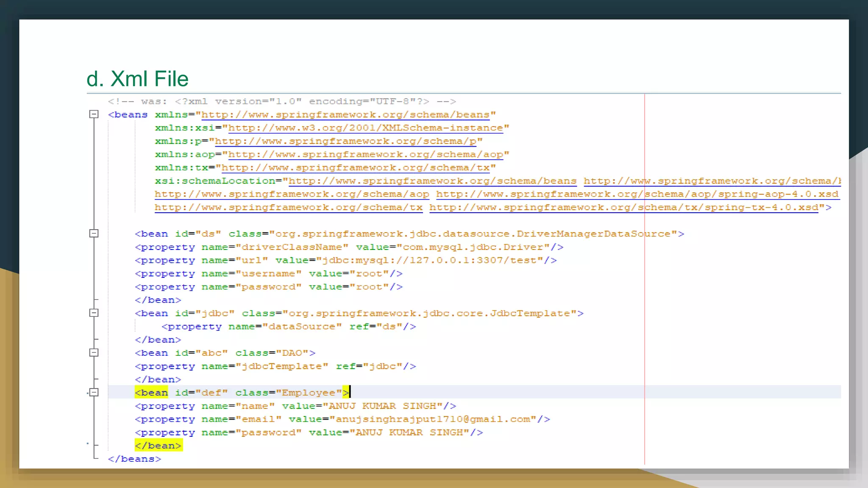
Task: Click the highlighted opening bean tag for def
Action: pos(152,393)
